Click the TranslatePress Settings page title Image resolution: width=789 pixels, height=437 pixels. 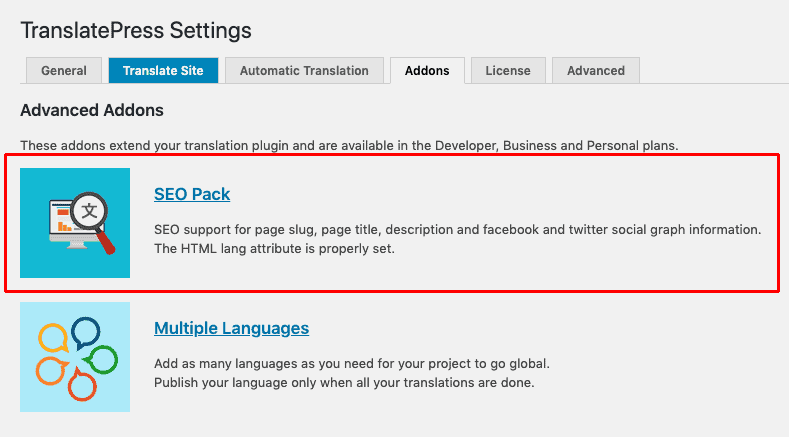[136, 31]
